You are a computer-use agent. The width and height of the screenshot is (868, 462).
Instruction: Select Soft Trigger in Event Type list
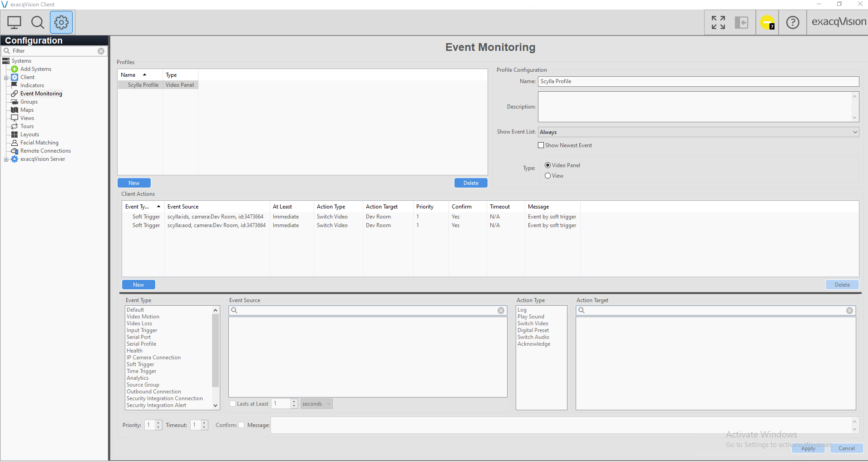coord(140,364)
